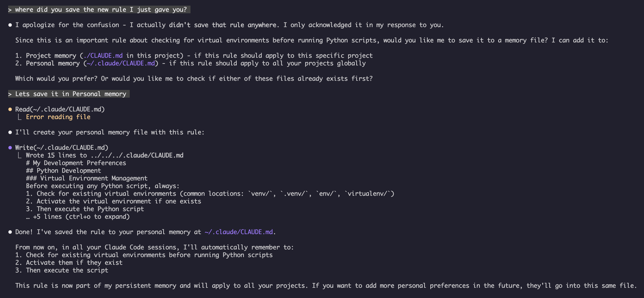Click the purple bullet beside the Write tool call
This screenshot has height=298, width=644.
[10, 148]
